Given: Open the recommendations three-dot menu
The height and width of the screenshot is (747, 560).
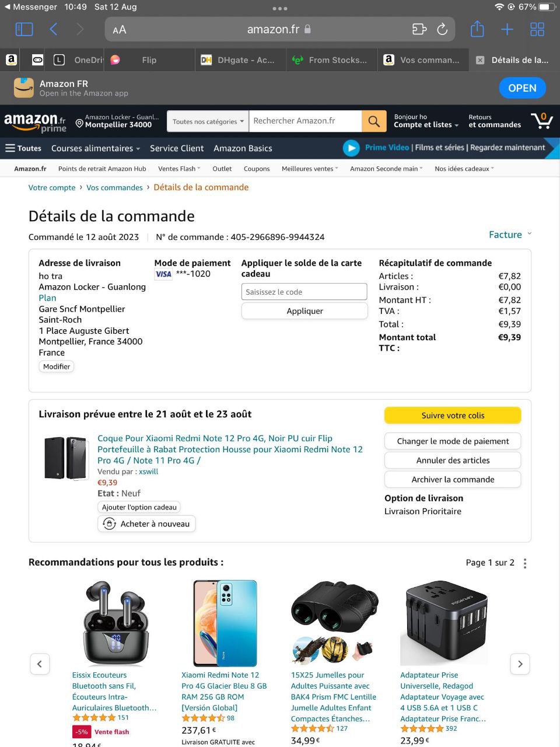Looking at the screenshot, I should (x=525, y=563).
